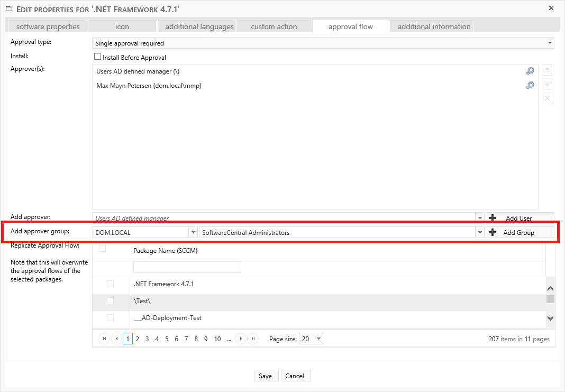The image size is (565, 392).
Task: Click the Package Name filter text box
Action: [187, 267]
